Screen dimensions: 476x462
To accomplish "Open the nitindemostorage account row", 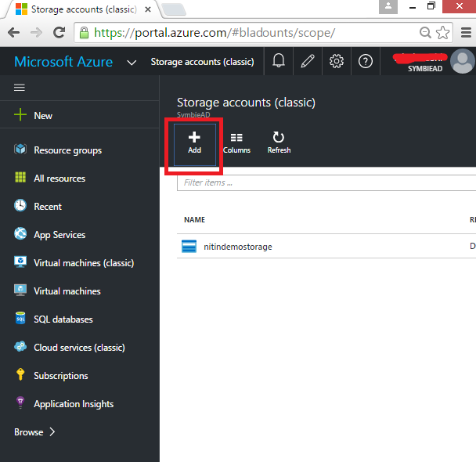I will click(326, 246).
